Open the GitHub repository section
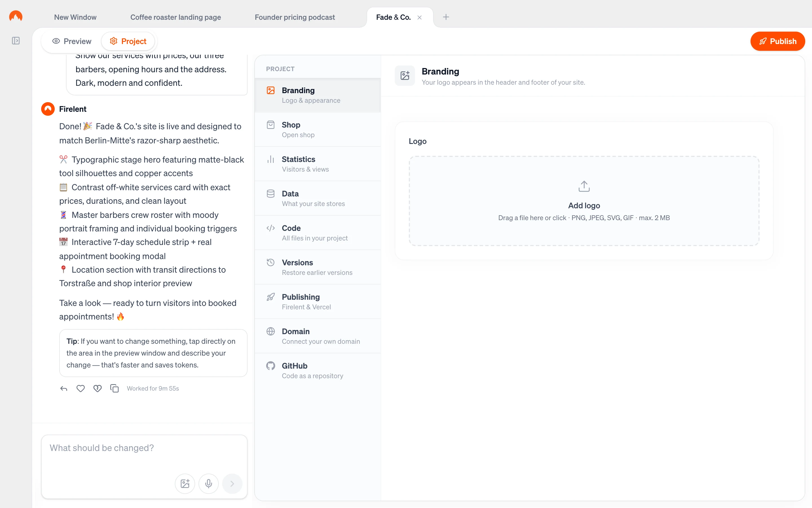812x508 pixels. point(318,371)
